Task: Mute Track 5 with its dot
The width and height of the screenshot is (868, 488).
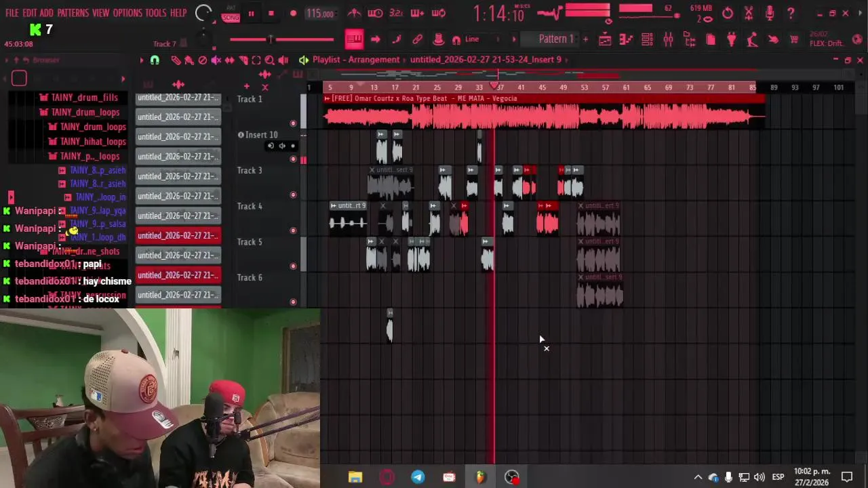Action: (293, 266)
